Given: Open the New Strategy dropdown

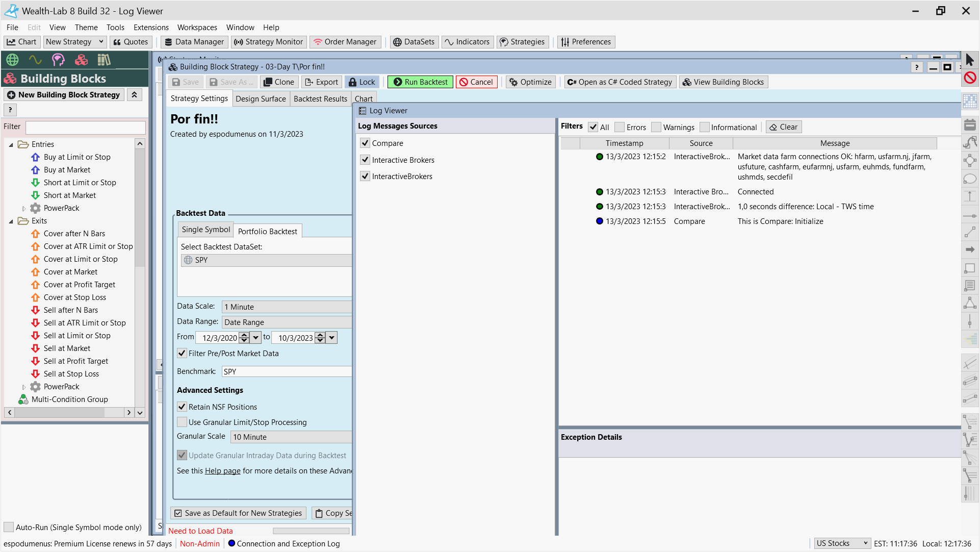Looking at the screenshot, I should [101, 42].
